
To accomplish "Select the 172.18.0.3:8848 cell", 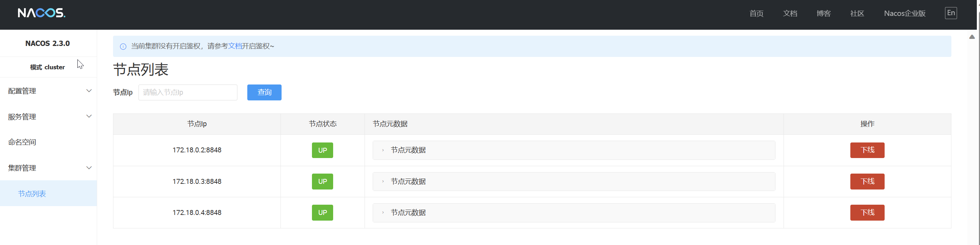I will (197, 181).
